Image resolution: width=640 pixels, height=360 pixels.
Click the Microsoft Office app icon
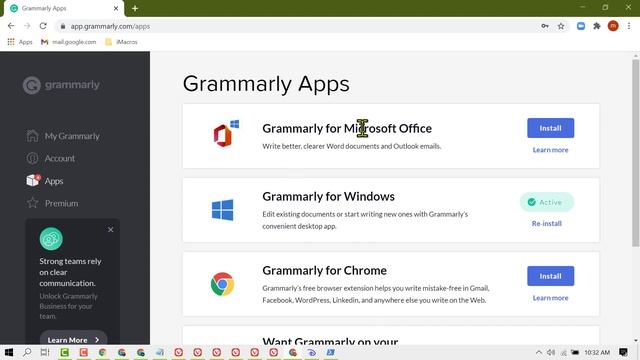click(x=226, y=134)
